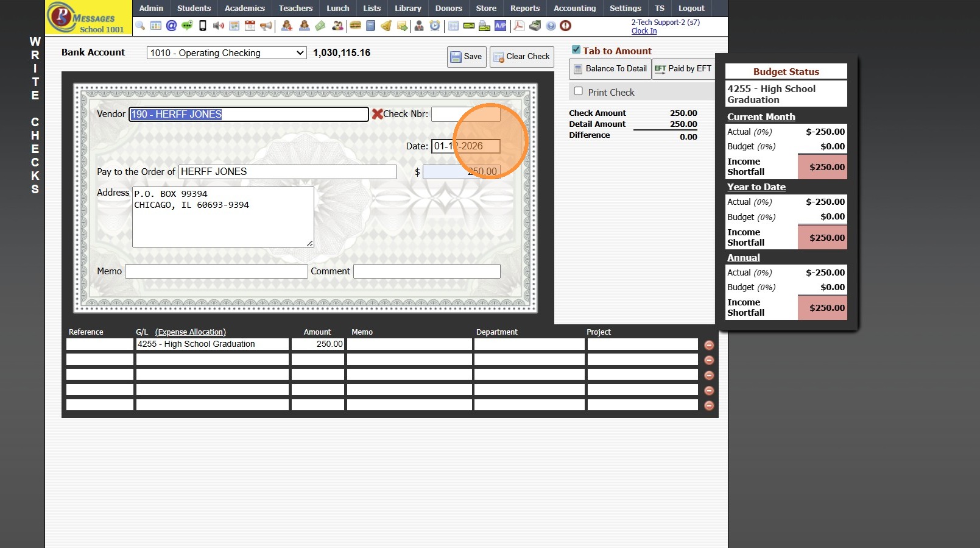Enable the Print Check checkbox
Screen dimensions: 980x548
click(x=578, y=91)
